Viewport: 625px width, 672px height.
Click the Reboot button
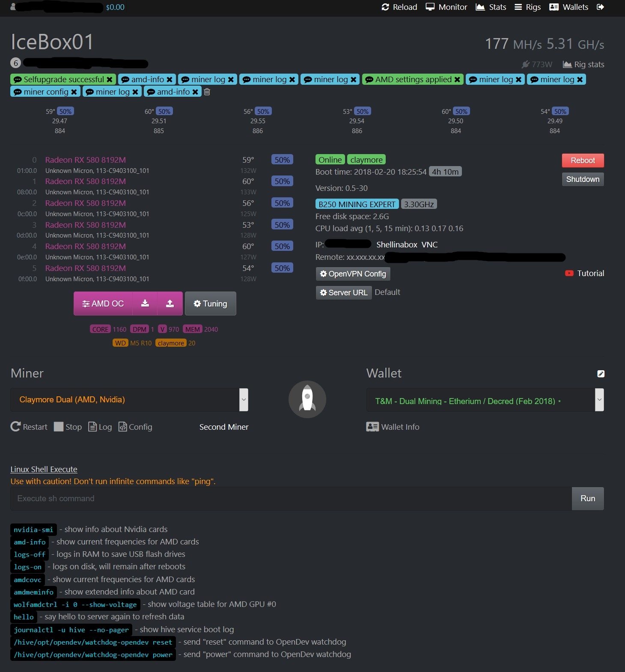pos(583,161)
